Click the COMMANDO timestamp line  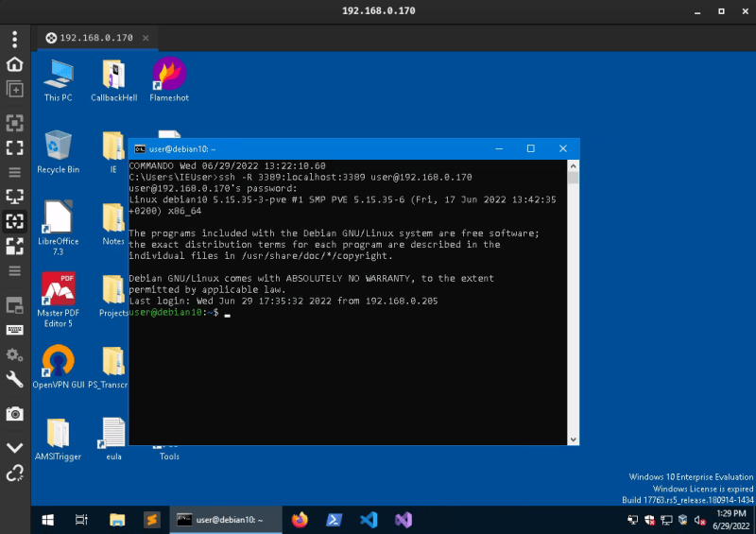point(227,166)
